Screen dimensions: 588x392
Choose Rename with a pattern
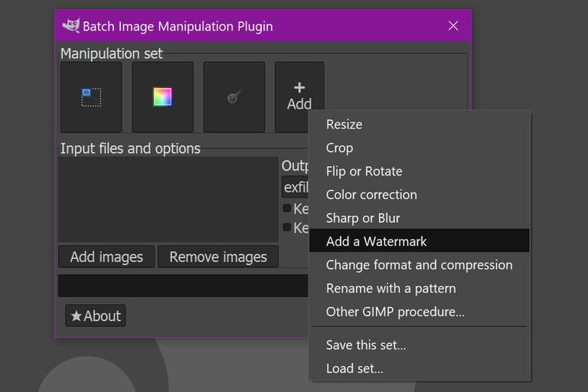point(420,288)
